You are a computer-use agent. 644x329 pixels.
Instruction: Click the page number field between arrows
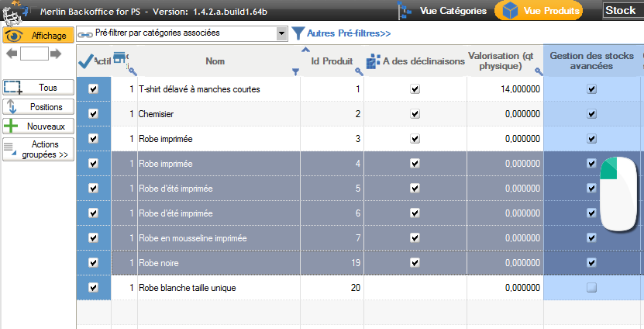35,54
